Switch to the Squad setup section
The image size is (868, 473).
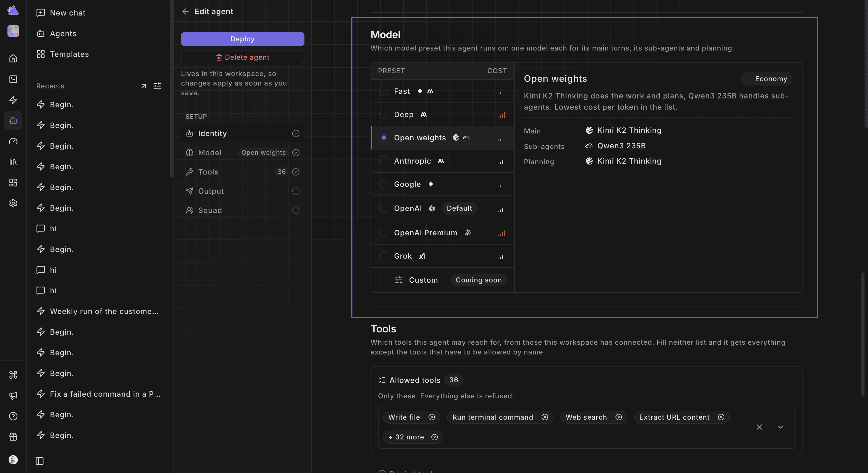coord(242,210)
